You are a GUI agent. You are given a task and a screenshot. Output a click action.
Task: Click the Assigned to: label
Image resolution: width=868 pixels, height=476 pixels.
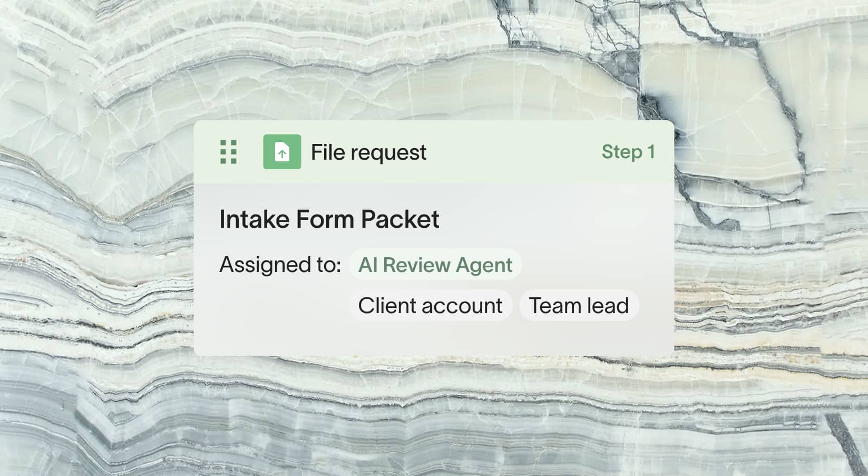(280, 265)
